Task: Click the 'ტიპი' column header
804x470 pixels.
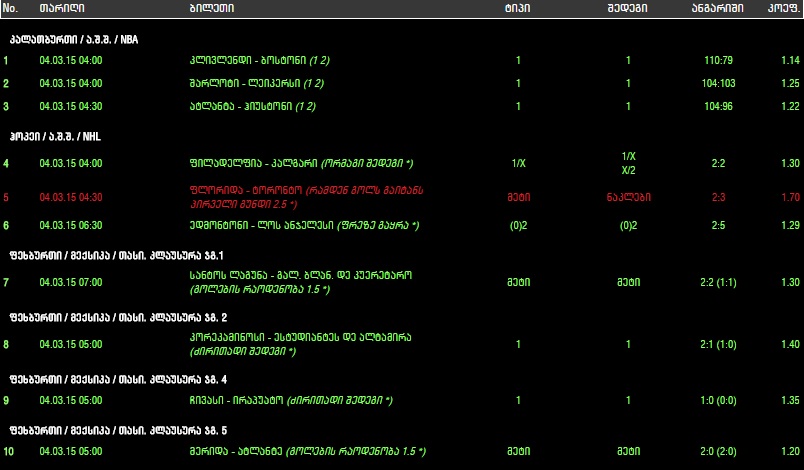Action: click(x=517, y=8)
